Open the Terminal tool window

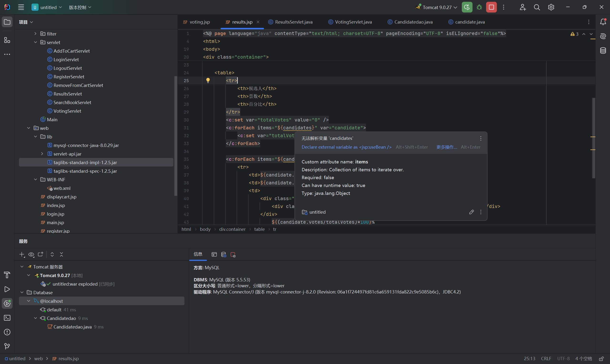click(7, 318)
